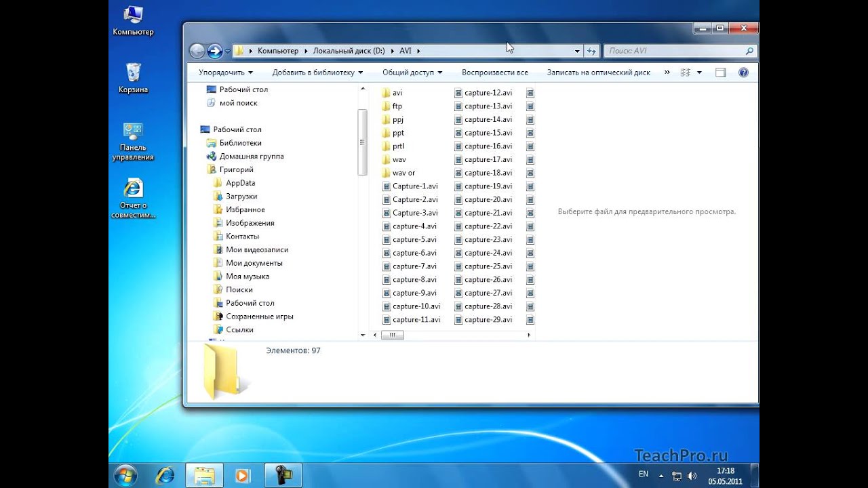Click the search magnifier icon
868x488 pixels.
[749, 51]
